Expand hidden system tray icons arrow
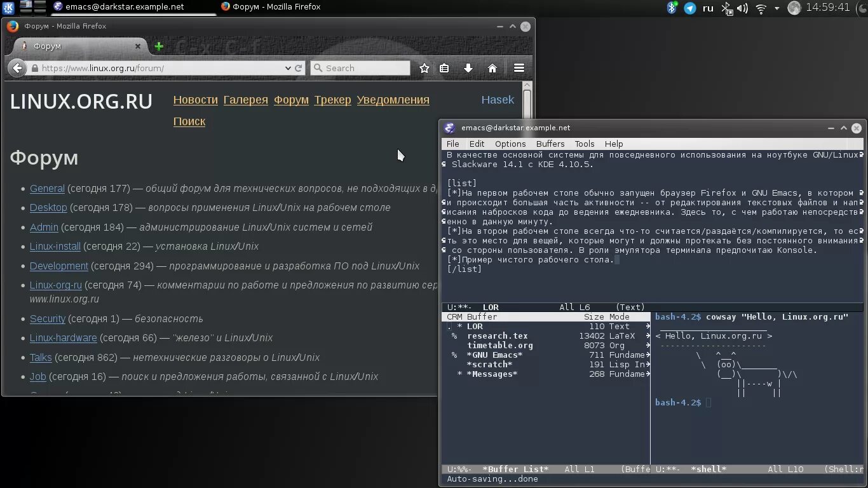This screenshot has height=488, width=868. pos(777,8)
